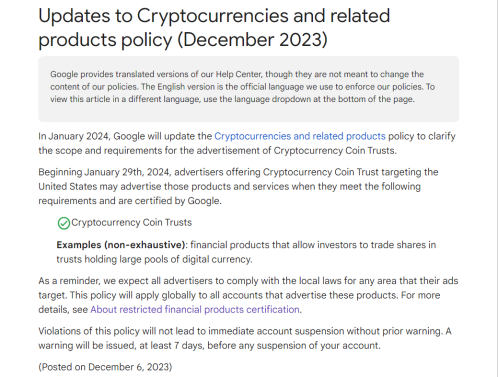Click the paragraph starting with As a reminder
Screen dimensions: 498x377
pyautogui.click(x=248, y=295)
